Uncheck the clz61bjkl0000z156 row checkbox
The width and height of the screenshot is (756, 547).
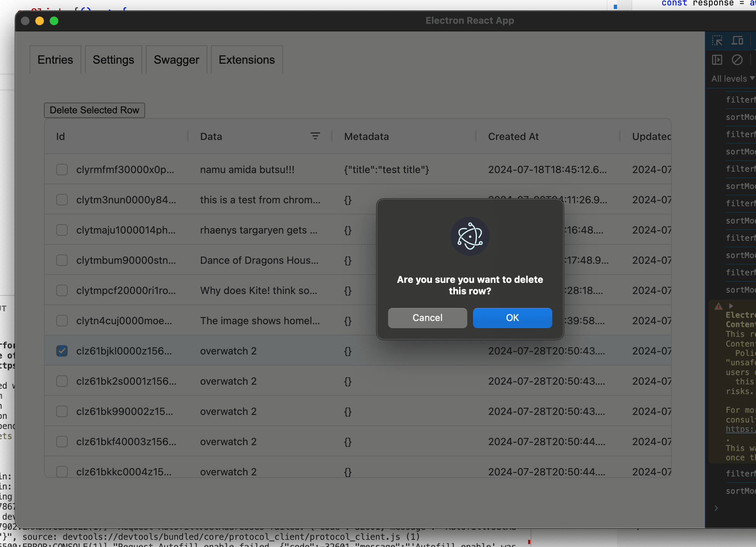(62, 351)
